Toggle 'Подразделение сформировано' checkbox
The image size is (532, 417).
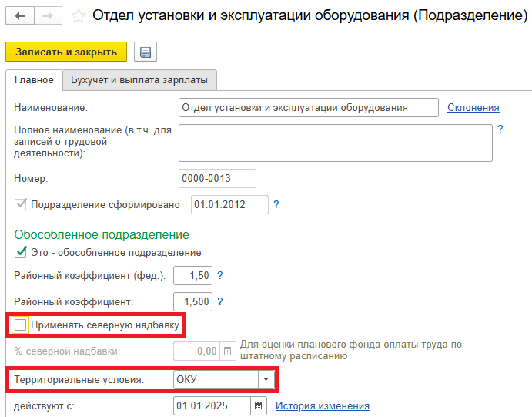[21, 204]
